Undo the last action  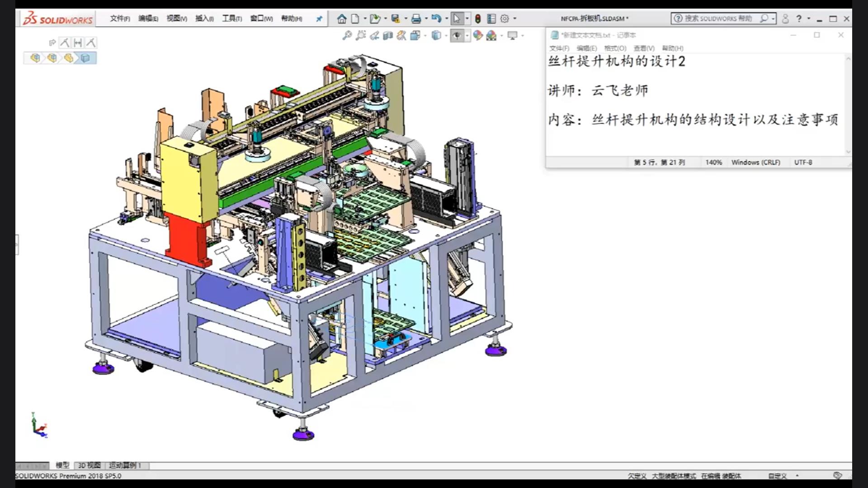tap(436, 19)
